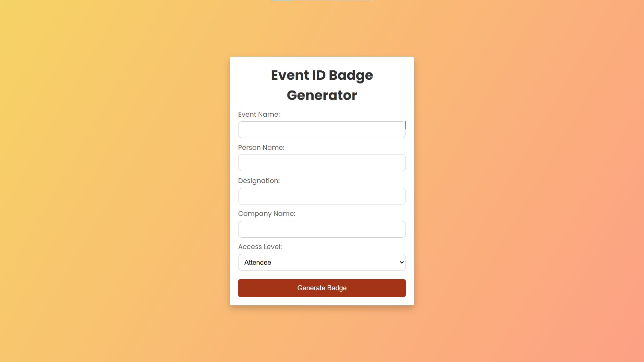Click the word 'Badge' on the red button

pyautogui.click(x=337, y=288)
